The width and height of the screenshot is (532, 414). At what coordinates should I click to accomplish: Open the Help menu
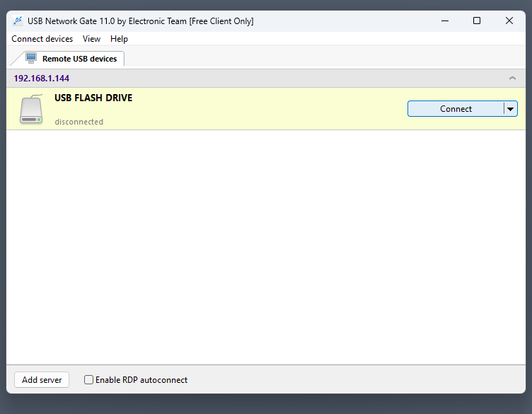(x=119, y=39)
